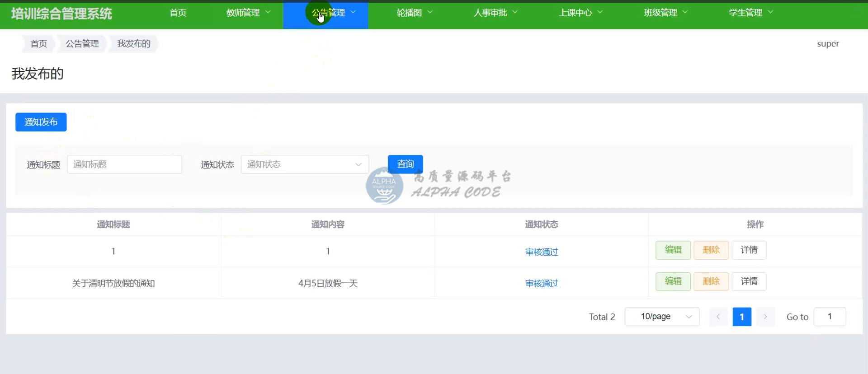Viewport: 868px width, 374px height.
Task: Expand the 上课中心 menu
Action: 580,13
